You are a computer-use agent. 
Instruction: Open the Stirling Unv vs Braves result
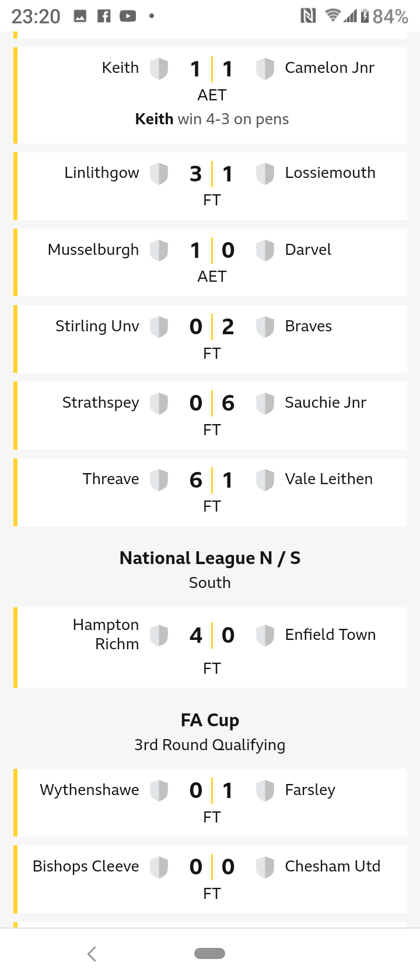(x=210, y=339)
